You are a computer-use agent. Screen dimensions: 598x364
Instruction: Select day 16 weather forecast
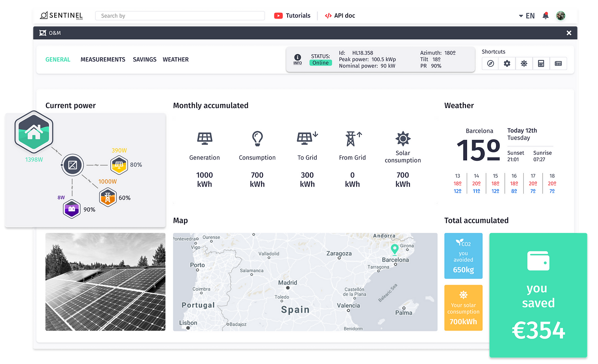tap(514, 184)
